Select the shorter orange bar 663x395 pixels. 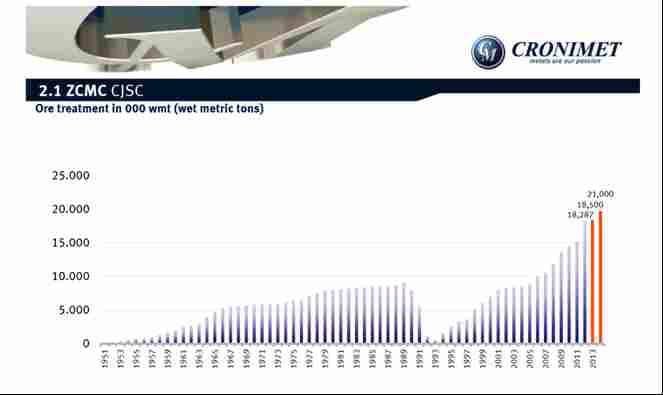click(x=592, y=282)
